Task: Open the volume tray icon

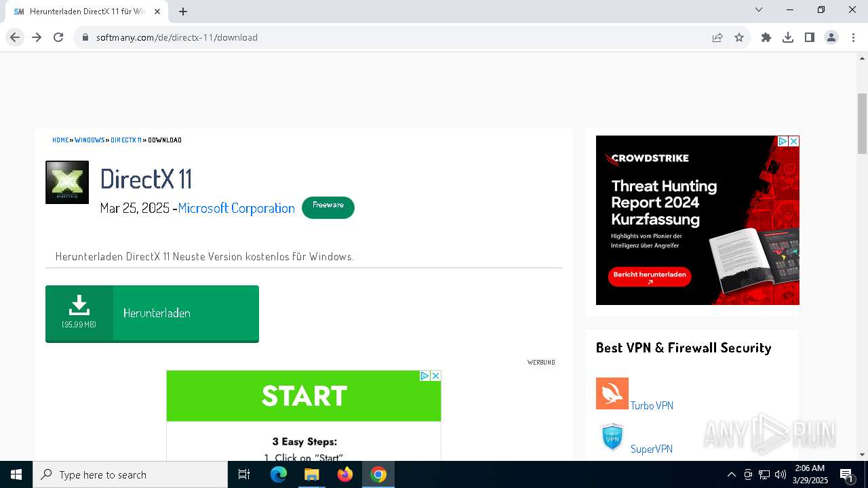Action: coord(780,474)
